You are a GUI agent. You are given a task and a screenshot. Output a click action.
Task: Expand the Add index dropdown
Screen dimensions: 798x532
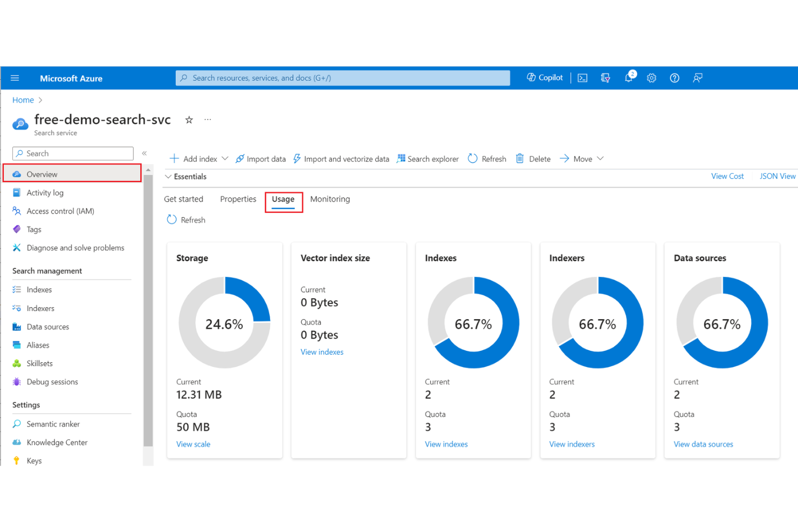(x=225, y=158)
